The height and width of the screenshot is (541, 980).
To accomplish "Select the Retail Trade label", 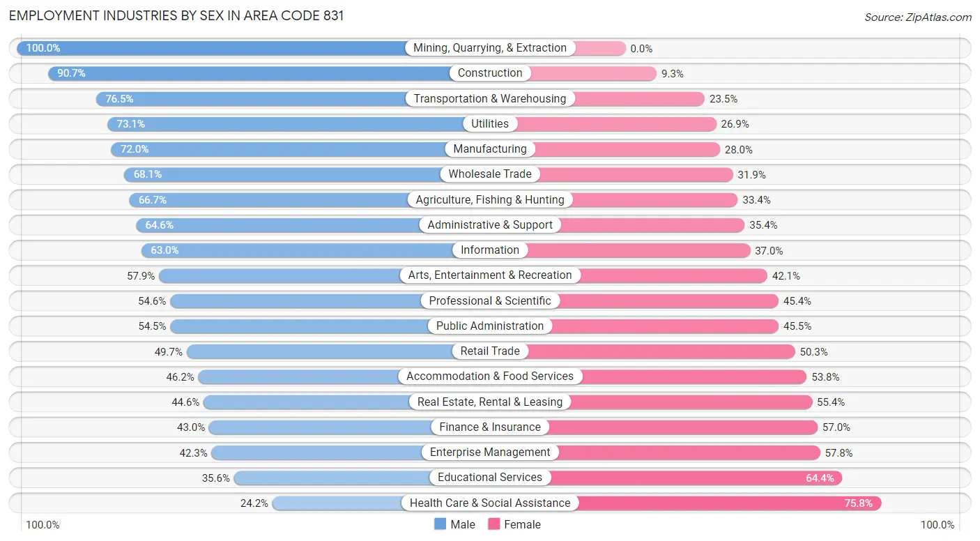I will point(490,351).
